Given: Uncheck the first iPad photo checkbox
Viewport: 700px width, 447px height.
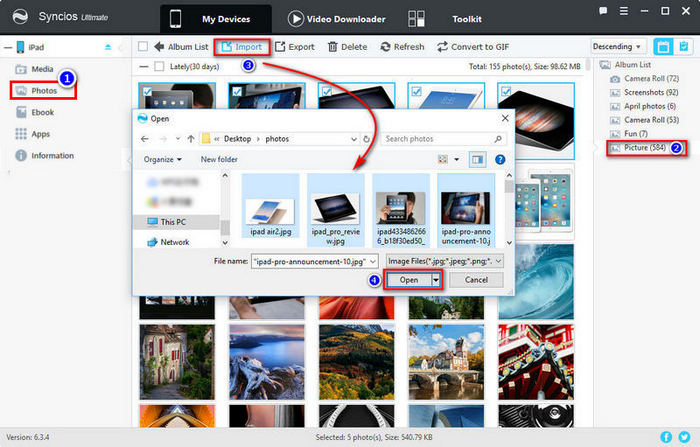Looking at the screenshot, I should click(x=147, y=92).
